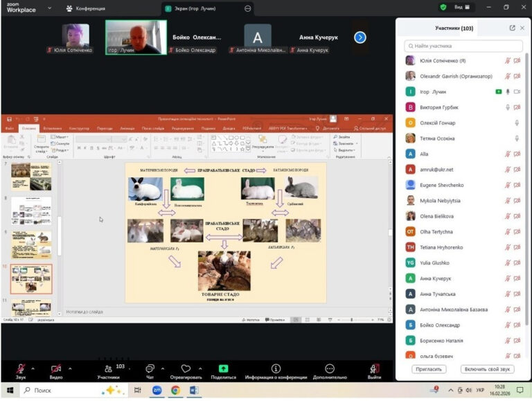Screen dimensions: 532x401
Task: Show next video thumbnails with blue arrow
Action: [360, 37]
